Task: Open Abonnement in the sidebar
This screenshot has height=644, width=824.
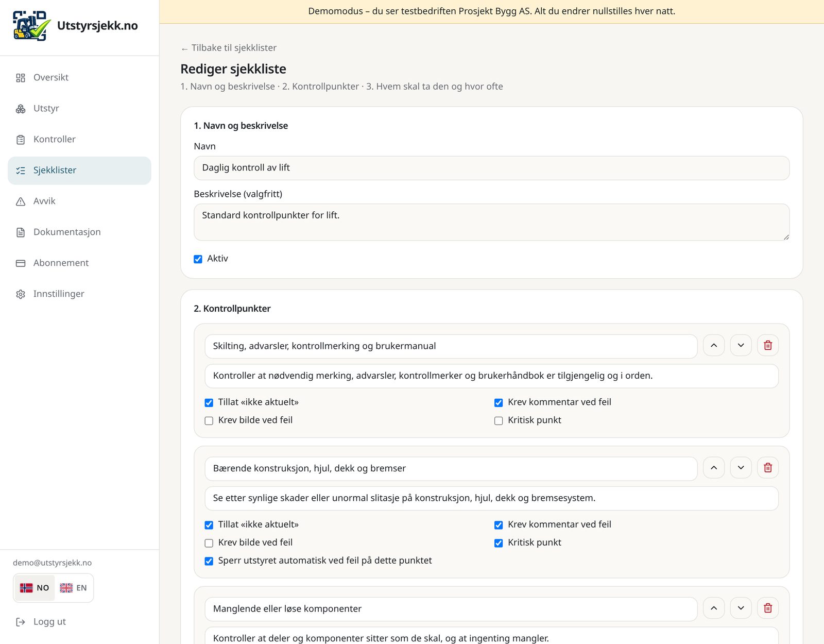Action: [79, 263]
